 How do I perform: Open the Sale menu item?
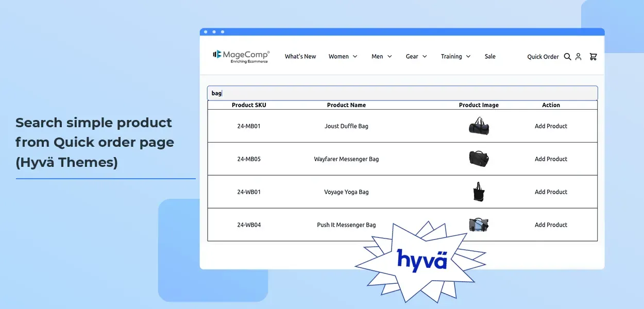click(490, 57)
